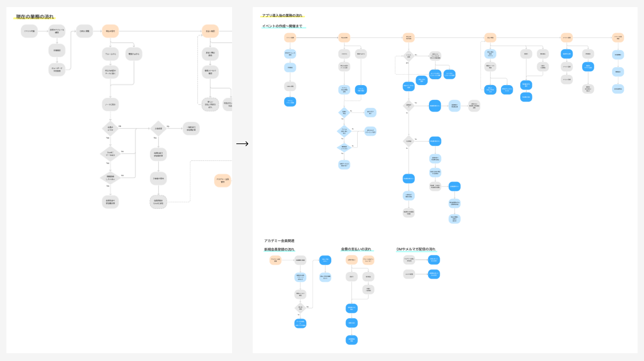Select the last orange node at far right of the event flow
This screenshot has width=644, height=361.
tap(618, 38)
